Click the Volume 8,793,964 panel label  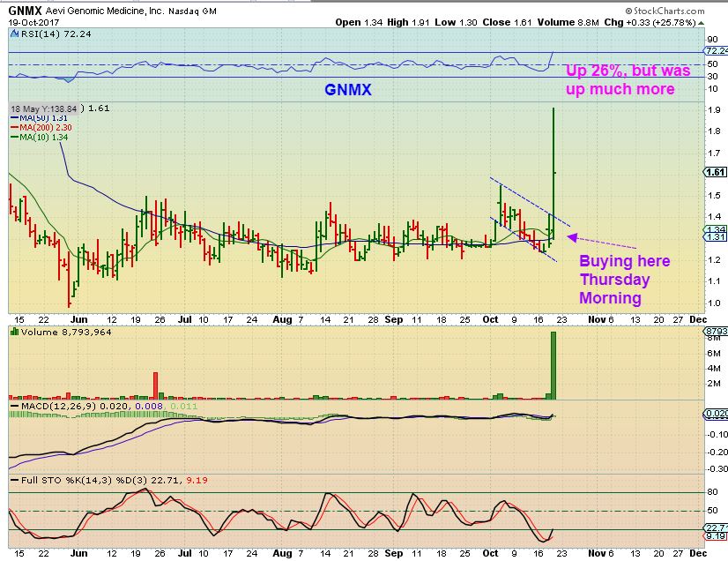pos(66,332)
